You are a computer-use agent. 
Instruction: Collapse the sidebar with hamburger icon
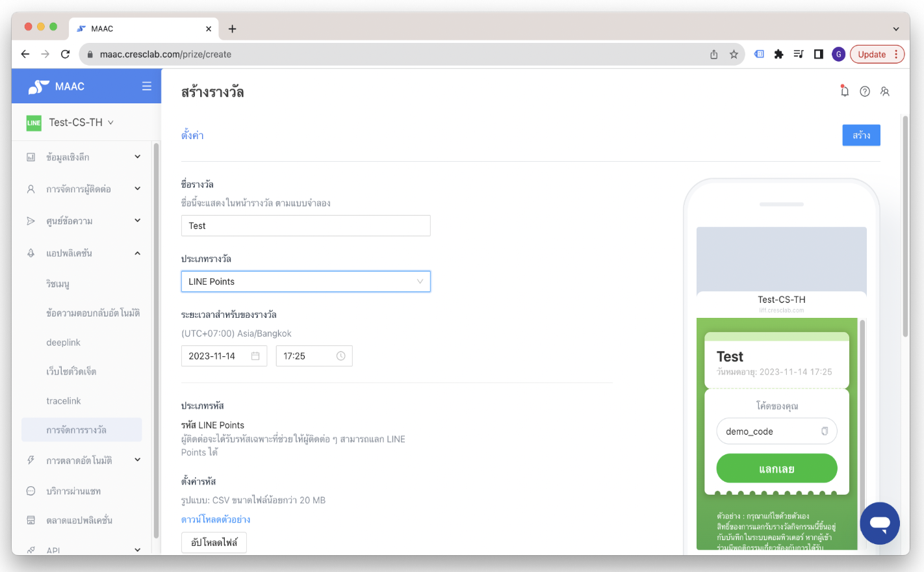147,86
